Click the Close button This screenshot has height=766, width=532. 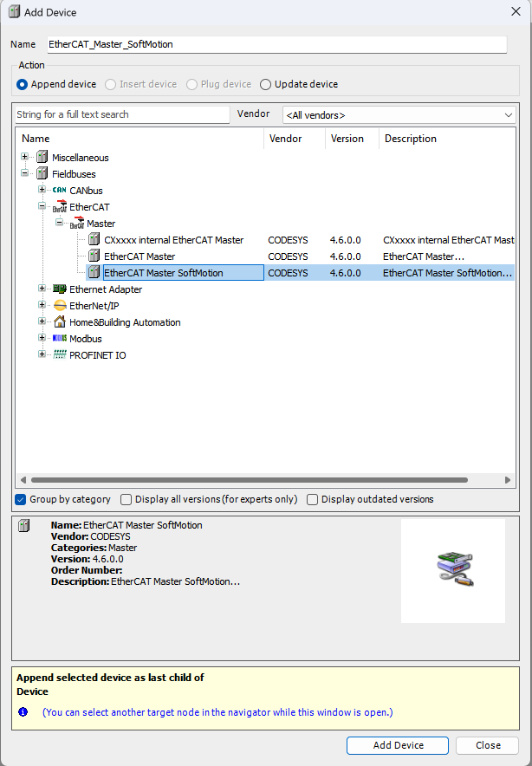(x=488, y=745)
